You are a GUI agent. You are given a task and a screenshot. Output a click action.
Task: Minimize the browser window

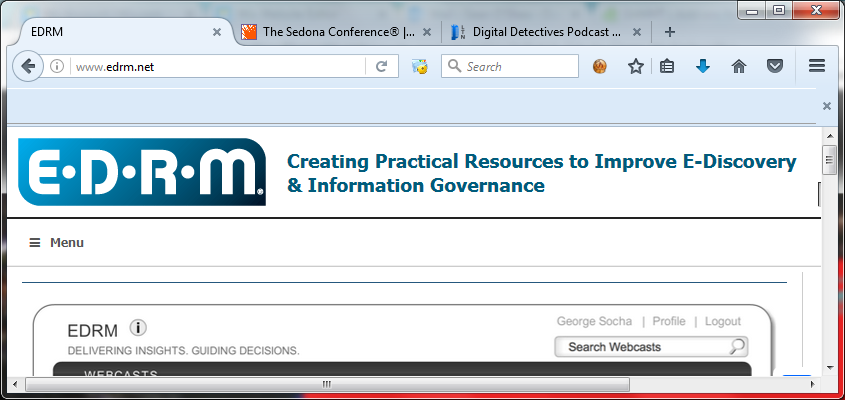click(x=752, y=10)
